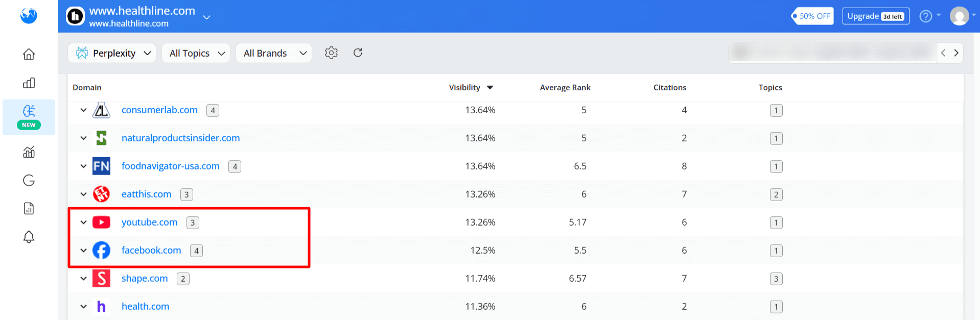Click the count badge 2 beside shape.com
Viewport: 980px width, 320px height.
(183, 279)
